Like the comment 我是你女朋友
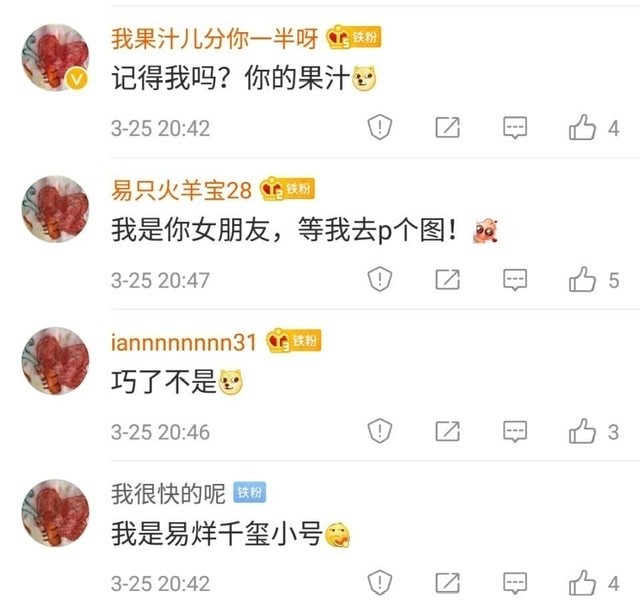640x610 pixels. [x=582, y=279]
